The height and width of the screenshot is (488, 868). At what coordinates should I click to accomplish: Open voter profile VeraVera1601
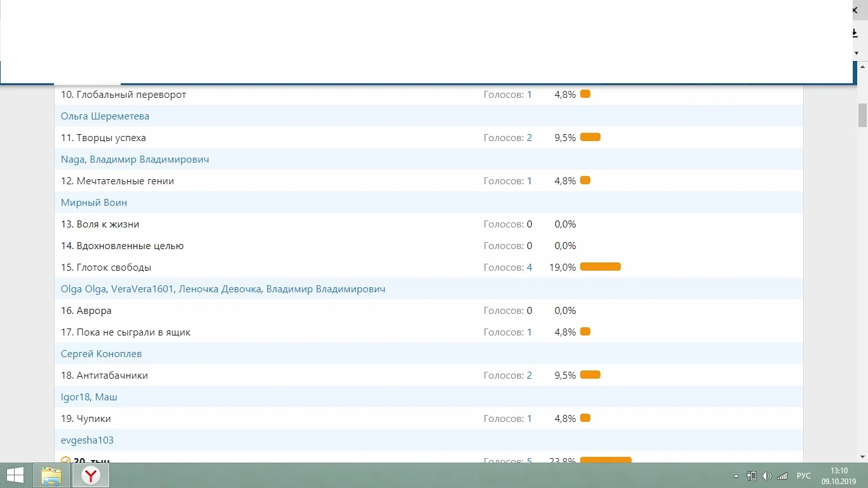(x=142, y=289)
